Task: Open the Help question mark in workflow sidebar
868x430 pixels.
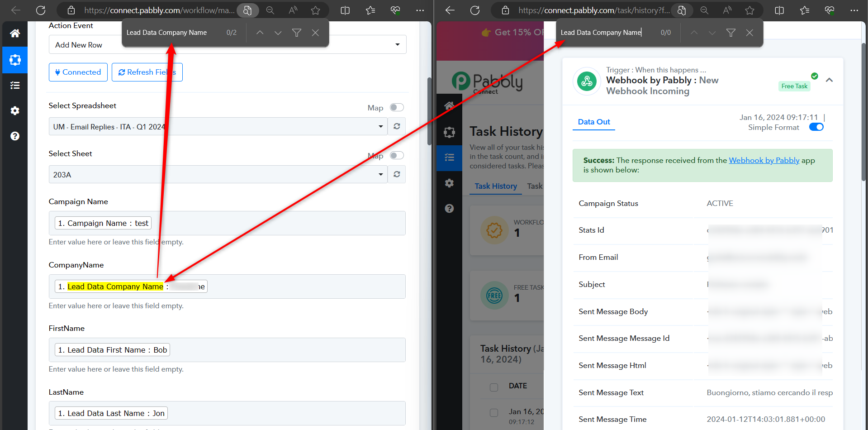Action: pyautogui.click(x=15, y=136)
